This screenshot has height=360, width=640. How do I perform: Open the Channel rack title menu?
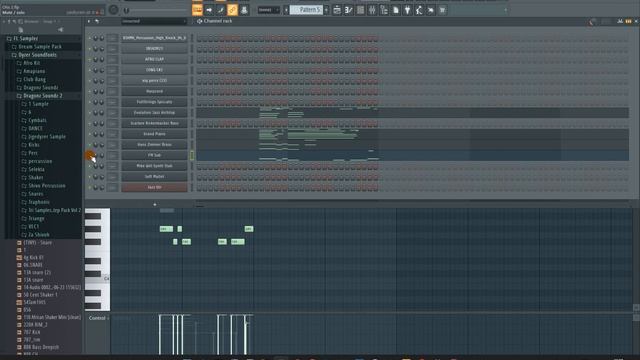pos(218,21)
